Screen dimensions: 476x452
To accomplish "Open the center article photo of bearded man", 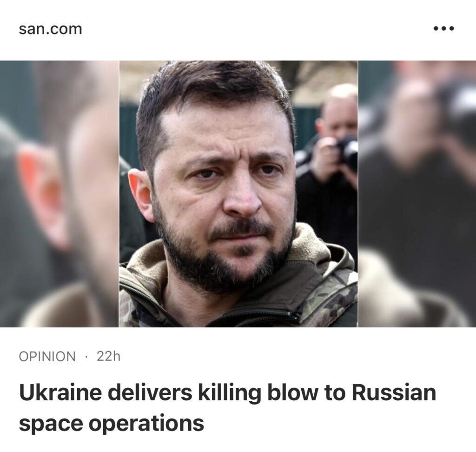I will tap(238, 194).
